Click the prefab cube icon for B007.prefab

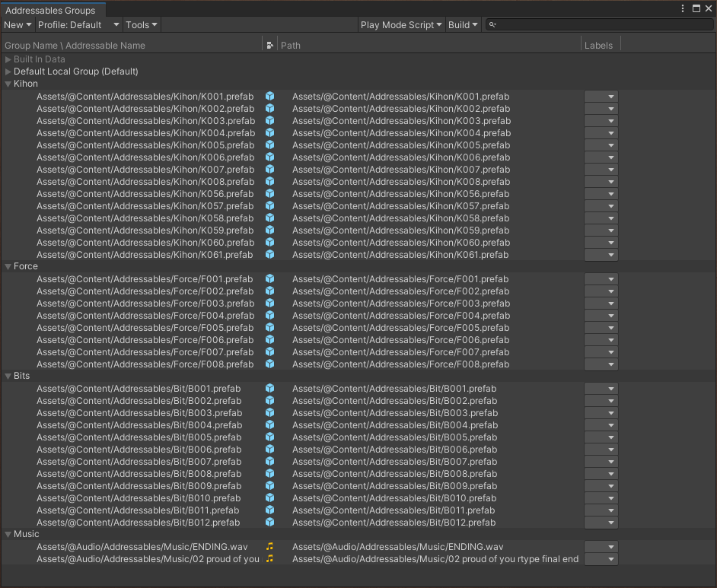point(269,462)
